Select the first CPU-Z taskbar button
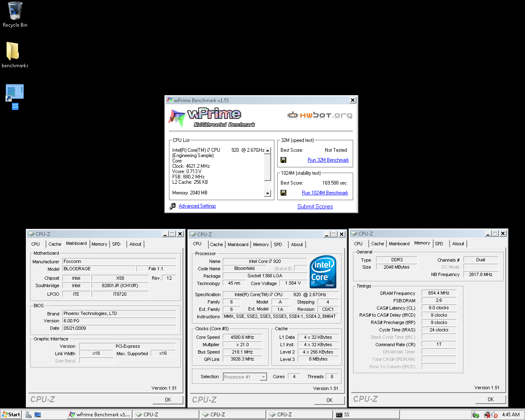Image resolution: width=525 pixels, height=420 pixels. 166,415
